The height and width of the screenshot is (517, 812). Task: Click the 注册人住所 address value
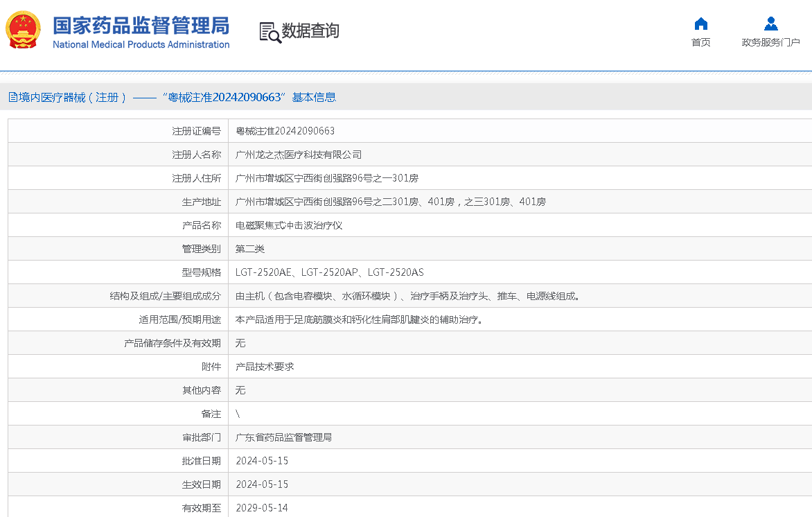point(327,178)
